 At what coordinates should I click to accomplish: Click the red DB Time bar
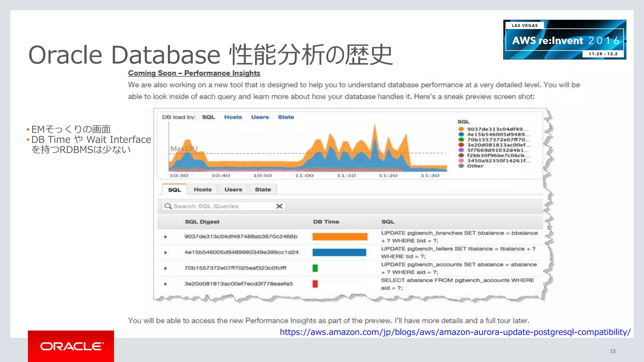(x=315, y=284)
